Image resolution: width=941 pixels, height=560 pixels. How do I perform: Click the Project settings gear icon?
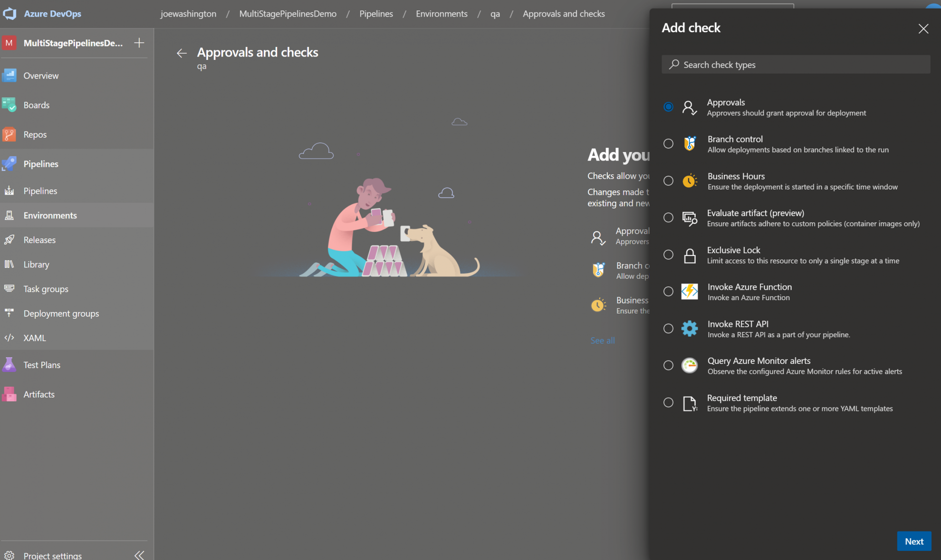pyautogui.click(x=9, y=555)
